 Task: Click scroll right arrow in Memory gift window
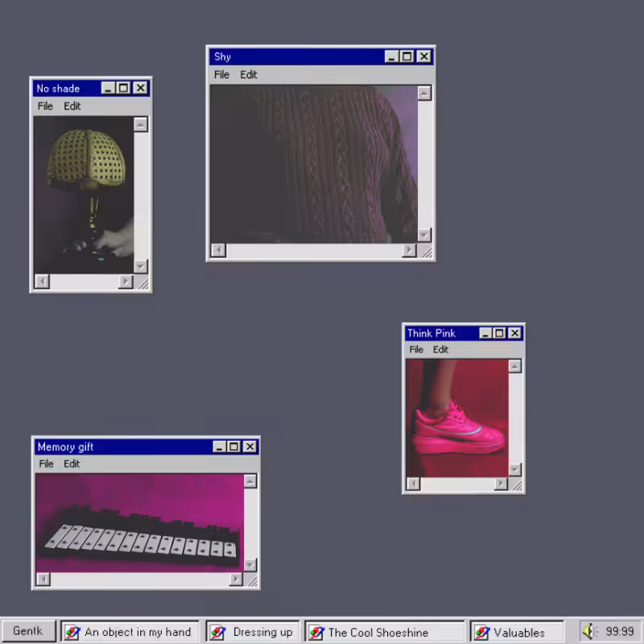point(236,580)
